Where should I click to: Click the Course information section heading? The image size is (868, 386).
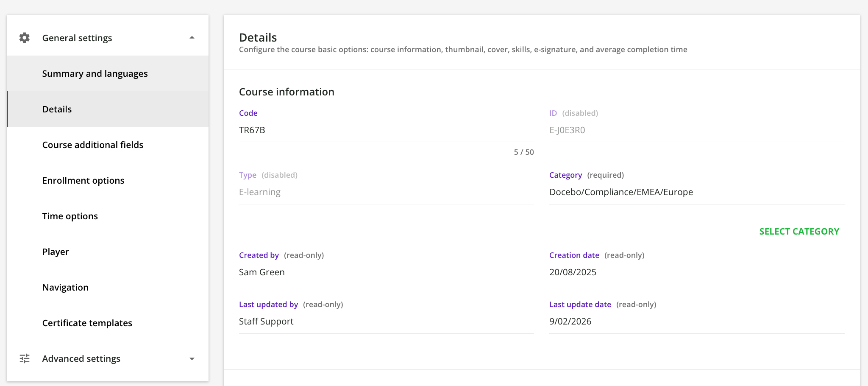(x=287, y=92)
